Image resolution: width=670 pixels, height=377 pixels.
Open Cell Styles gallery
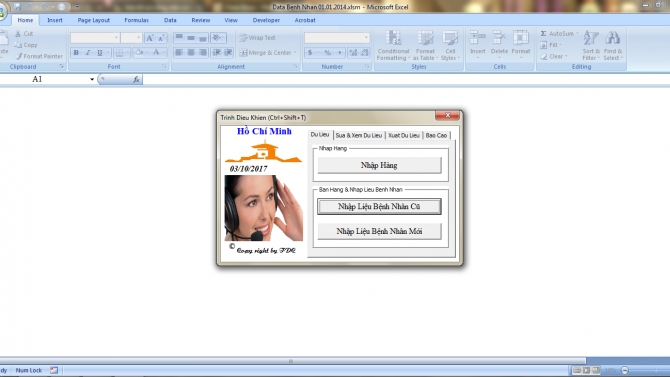pos(450,45)
